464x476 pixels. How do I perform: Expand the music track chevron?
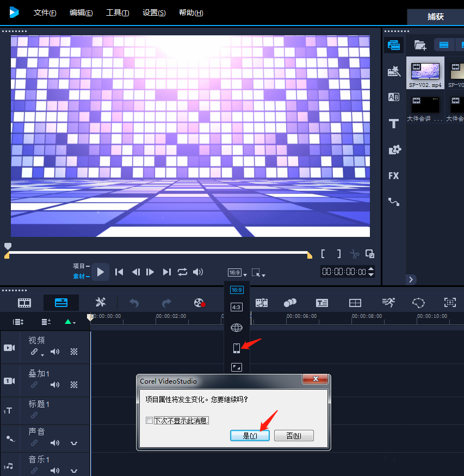[x=74, y=472]
